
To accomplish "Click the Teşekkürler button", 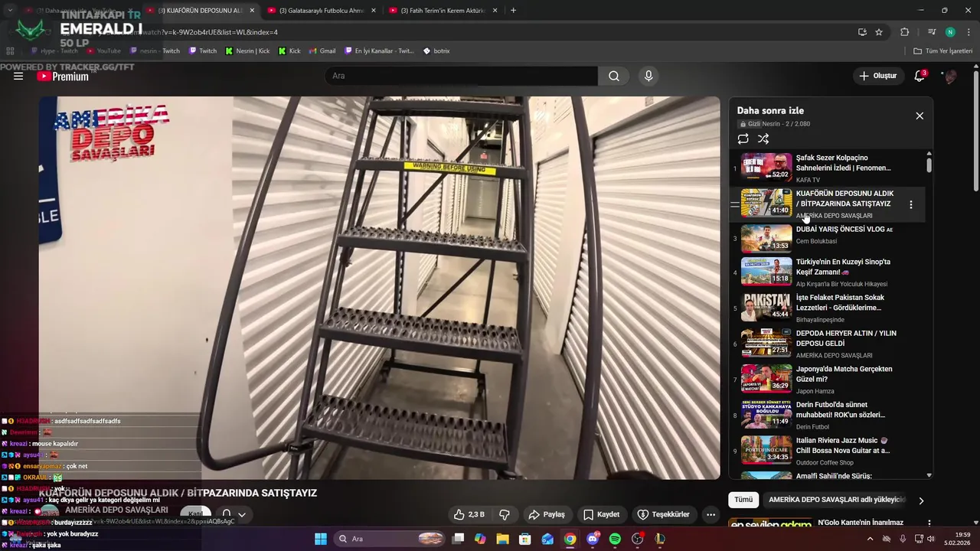I will click(663, 514).
